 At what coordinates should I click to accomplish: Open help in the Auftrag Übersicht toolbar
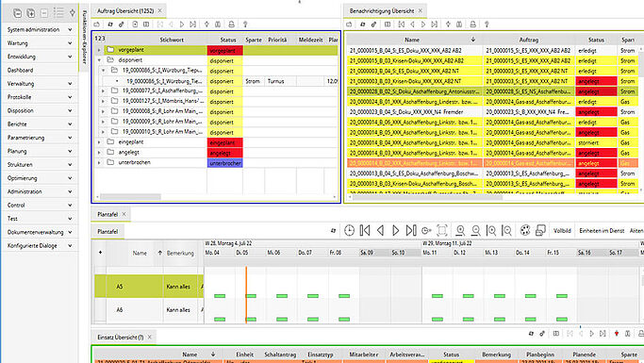(x=245, y=25)
